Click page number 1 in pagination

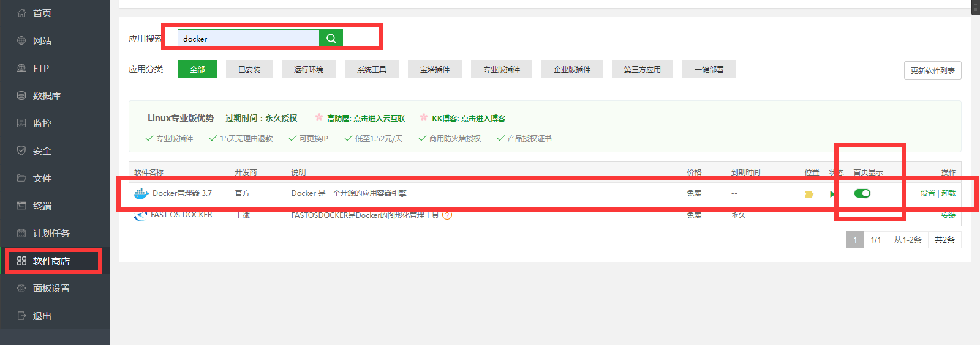(x=855, y=240)
